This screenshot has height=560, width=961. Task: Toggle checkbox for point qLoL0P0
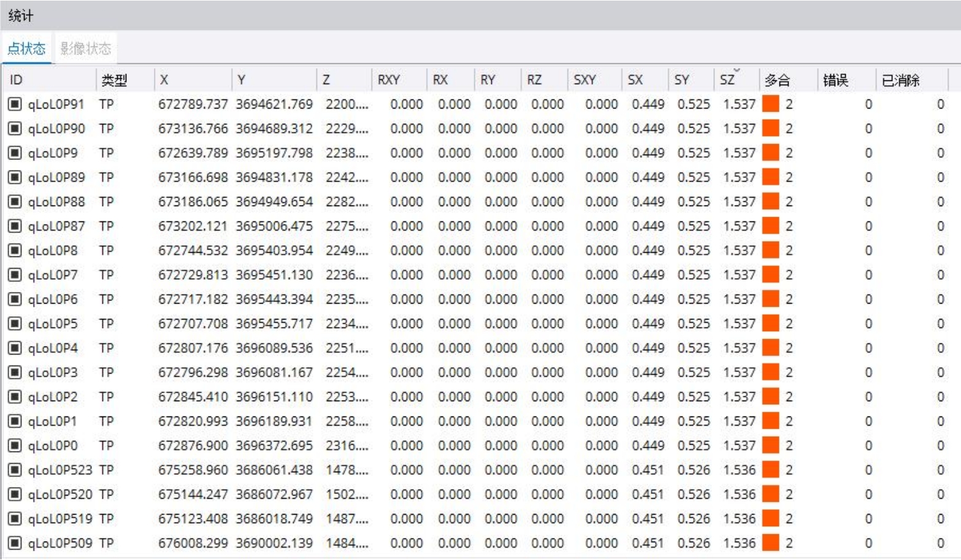point(15,445)
